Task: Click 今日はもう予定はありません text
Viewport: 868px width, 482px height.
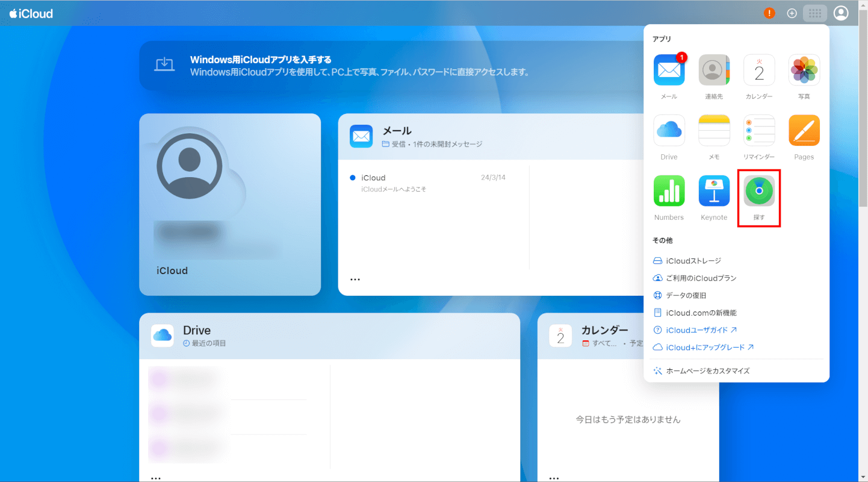Action: (628, 419)
